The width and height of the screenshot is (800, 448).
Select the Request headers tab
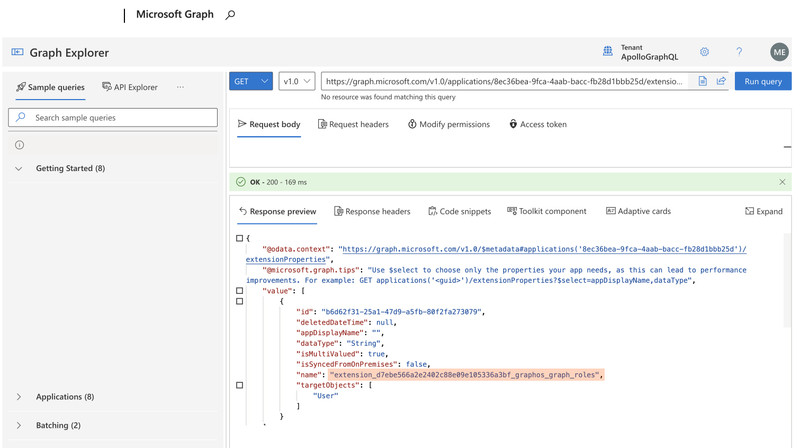coord(353,124)
